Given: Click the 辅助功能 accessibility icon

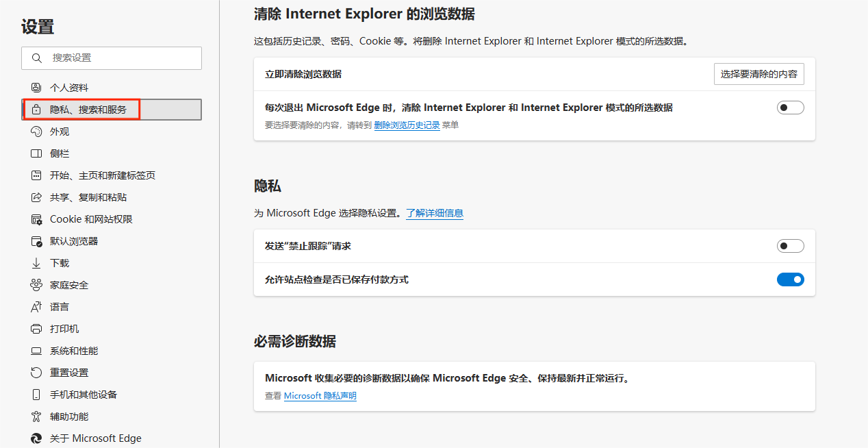Looking at the screenshot, I should point(37,416).
